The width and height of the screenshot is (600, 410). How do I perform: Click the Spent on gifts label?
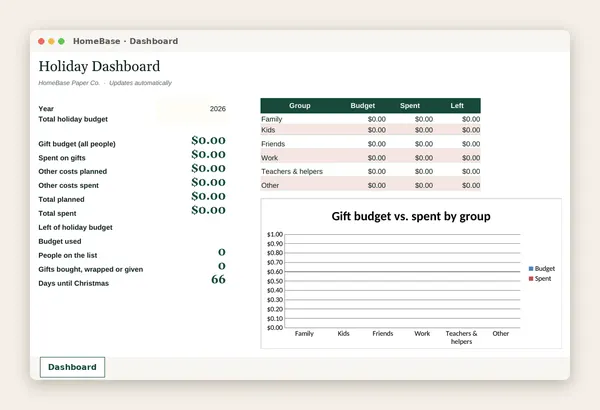[62, 158]
